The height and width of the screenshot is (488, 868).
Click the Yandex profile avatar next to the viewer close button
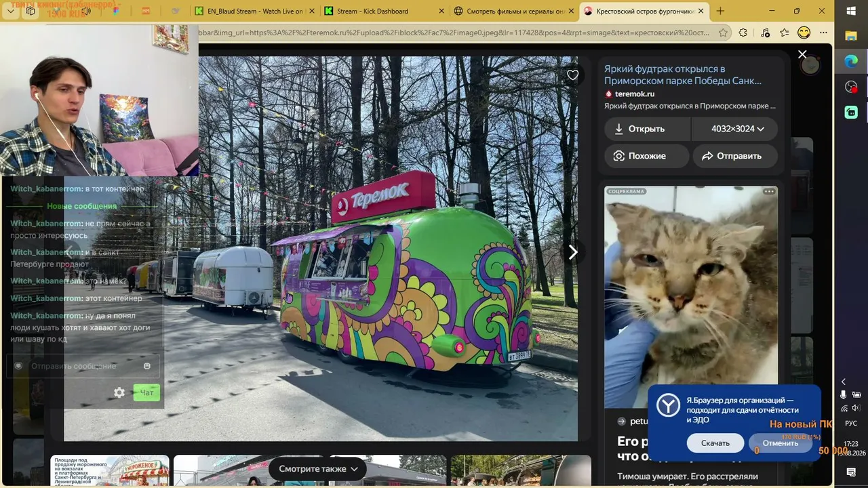(x=810, y=66)
